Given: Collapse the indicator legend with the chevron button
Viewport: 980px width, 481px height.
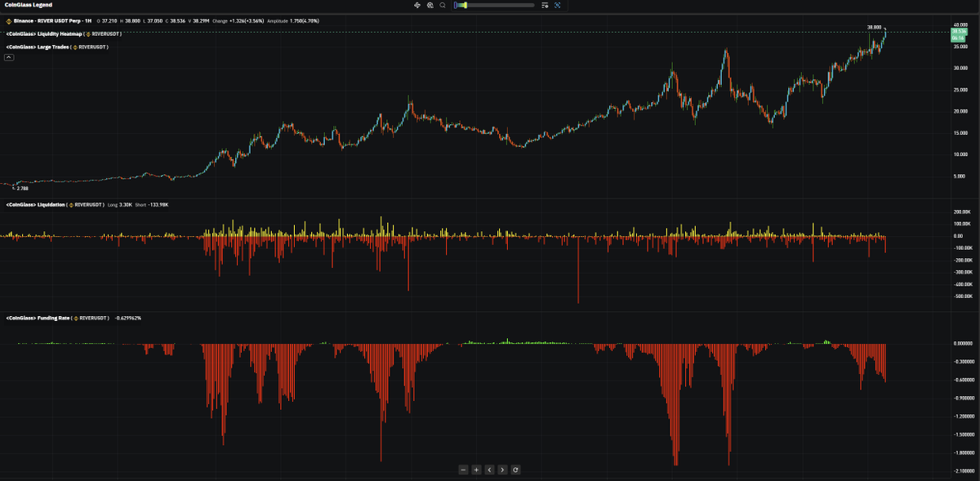Looking at the screenshot, I should pyautogui.click(x=9, y=57).
